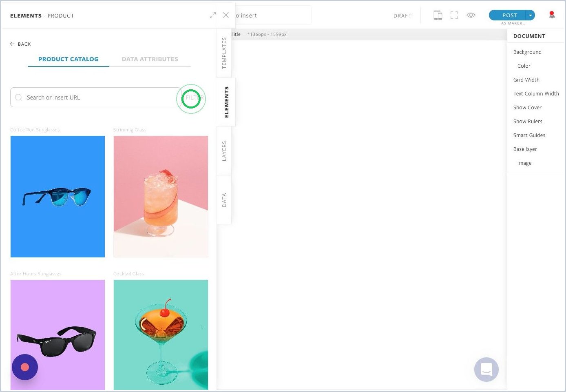The width and height of the screenshot is (566, 392).
Task: Close the Elements Product panel
Action: tap(226, 15)
